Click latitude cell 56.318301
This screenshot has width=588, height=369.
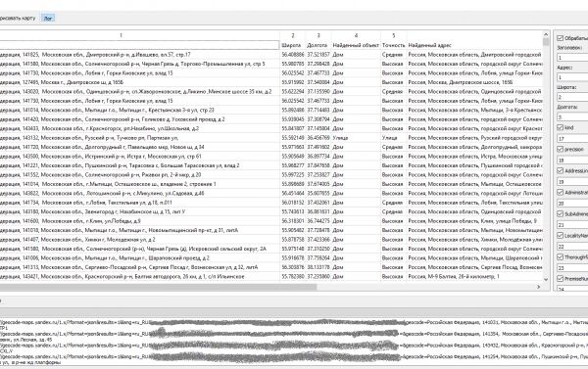[x=292, y=221]
